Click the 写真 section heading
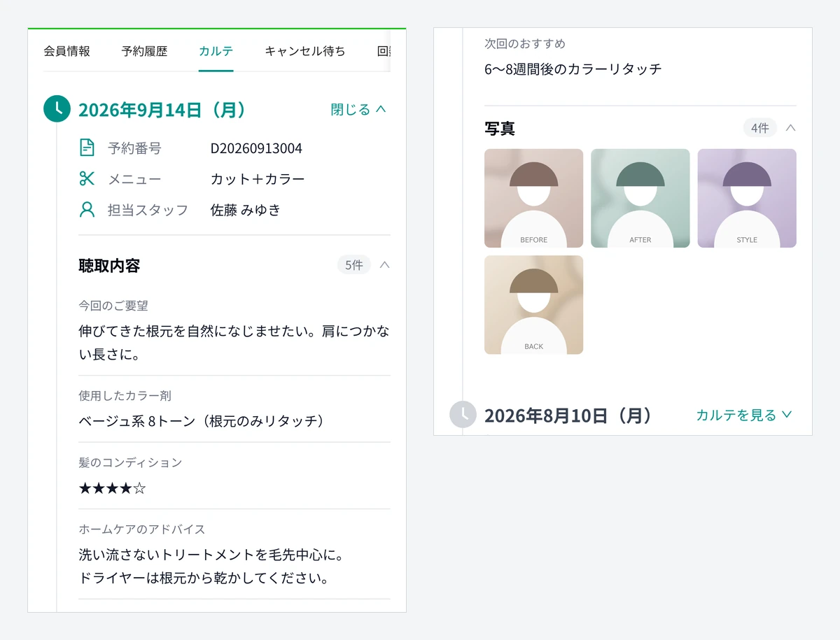The height and width of the screenshot is (640, 840). tap(500, 129)
